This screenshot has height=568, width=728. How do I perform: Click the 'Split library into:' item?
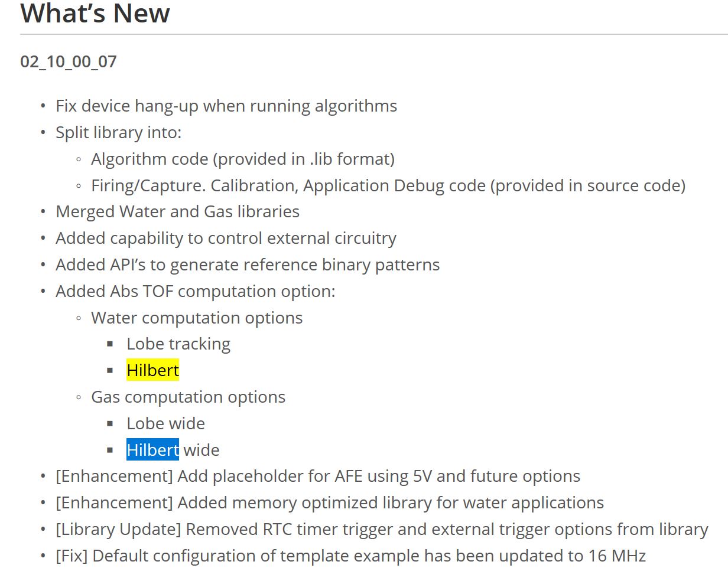[119, 133]
